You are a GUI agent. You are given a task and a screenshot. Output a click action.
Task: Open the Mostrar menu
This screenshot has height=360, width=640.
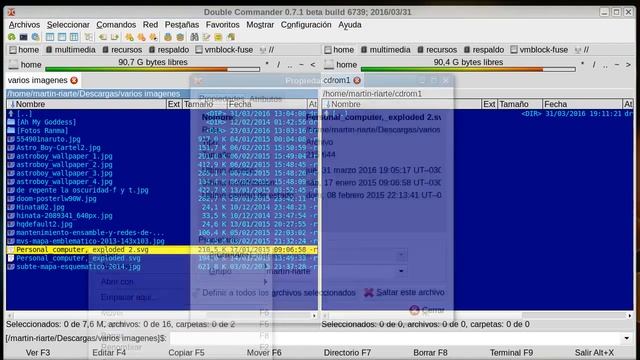[260, 25]
